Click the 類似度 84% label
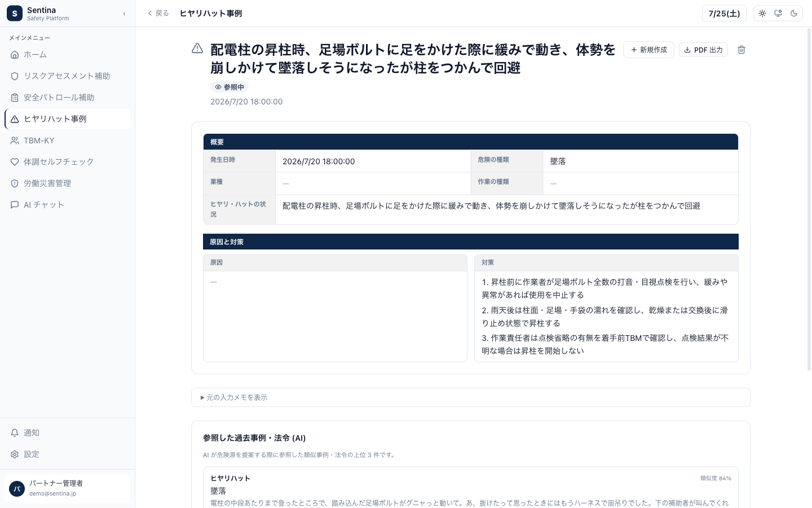Viewport: 812px width, 508px height. (x=716, y=478)
